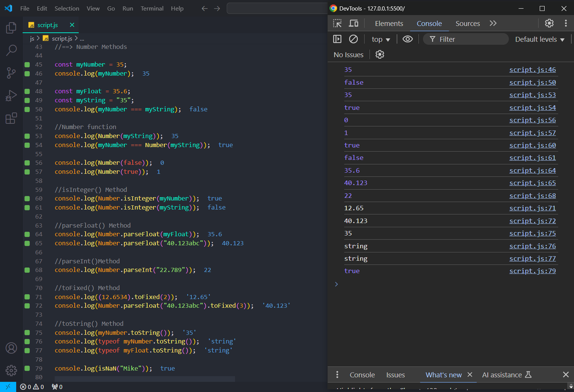Open the View menu
Viewport: 574px width, 392px height.
pyautogui.click(x=93, y=9)
